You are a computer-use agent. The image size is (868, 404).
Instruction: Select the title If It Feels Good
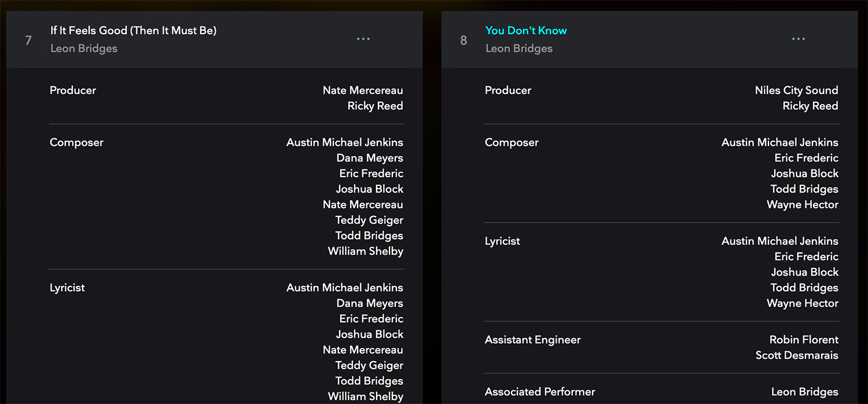click(x=133, y=30)
